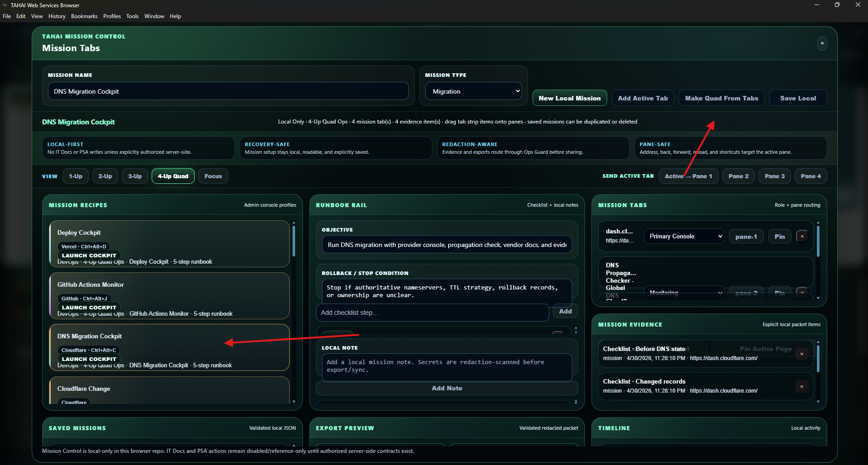This screenshot has height=465, width=868.
Task: Click Save Local button
Action: [x=798, y=98]
